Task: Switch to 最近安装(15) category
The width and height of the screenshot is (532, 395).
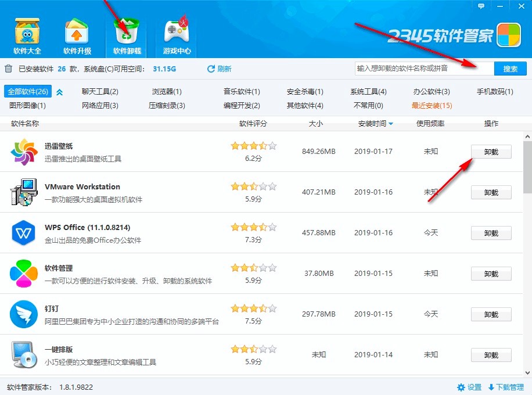Action: (x=432, y=106)
